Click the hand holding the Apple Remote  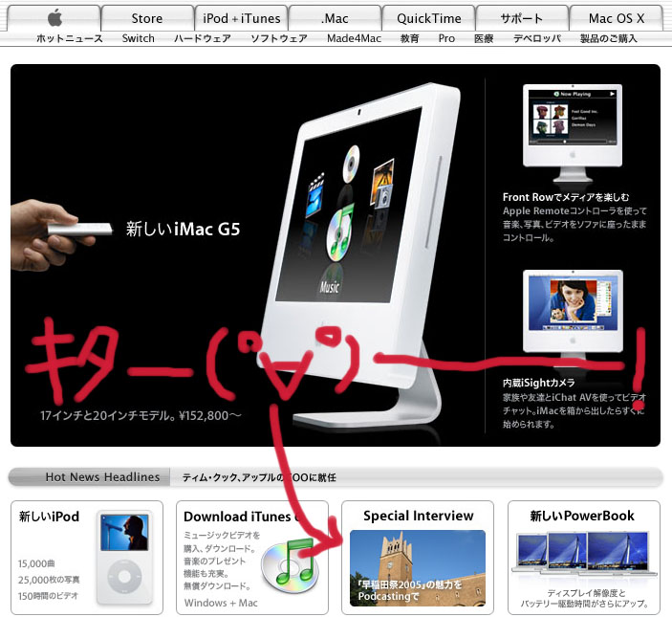pos(61,234)
